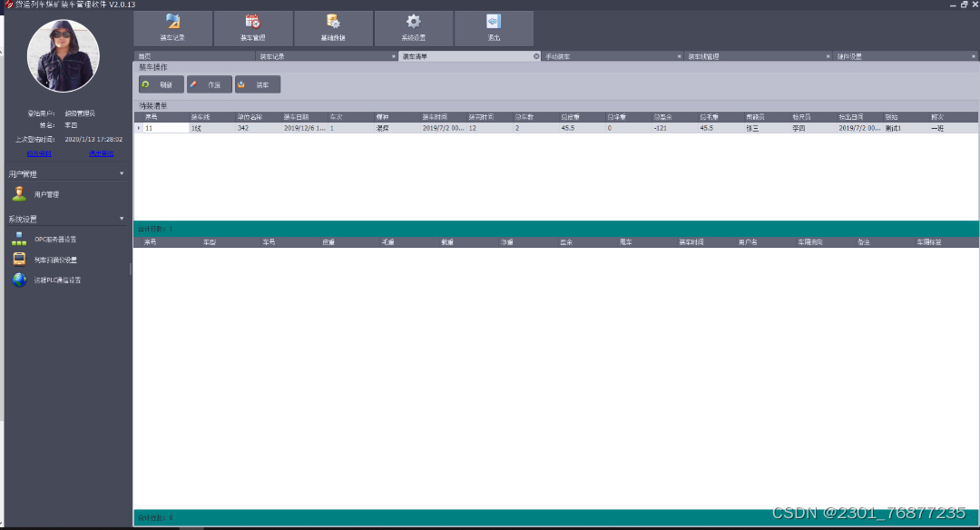980x530 pixels.
Task: Open 用户管理 user icon item in sidebar
Action: (x=36, y=194)
